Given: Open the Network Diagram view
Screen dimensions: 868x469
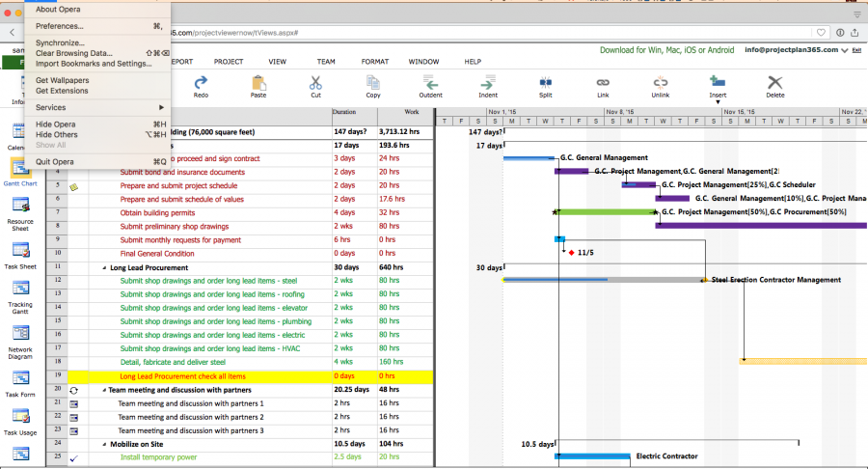Looking at the screenshot, I should click(x=20, y=342).
